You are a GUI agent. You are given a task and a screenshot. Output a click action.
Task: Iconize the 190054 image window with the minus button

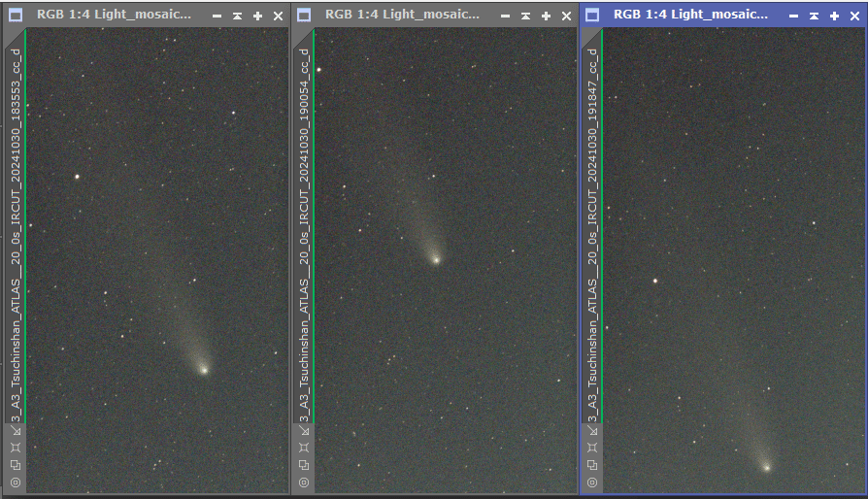pos(506,17)
